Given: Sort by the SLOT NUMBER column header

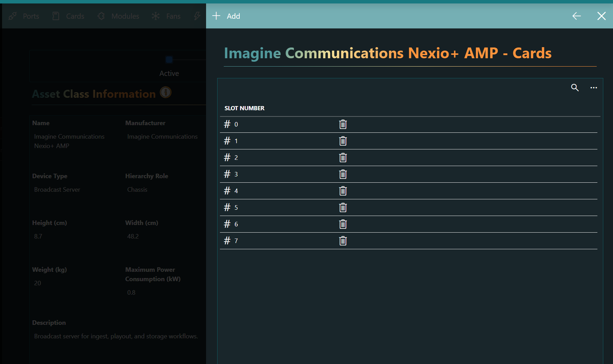Looking at the screenshot, I should (x=244, y=108).
